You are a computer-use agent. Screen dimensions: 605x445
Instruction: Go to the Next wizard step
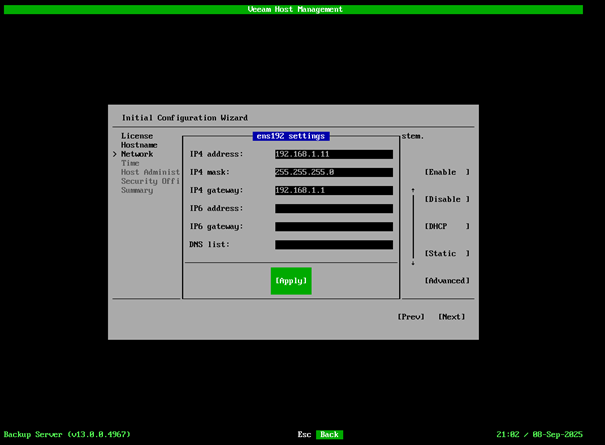click(x=451, y=317)
